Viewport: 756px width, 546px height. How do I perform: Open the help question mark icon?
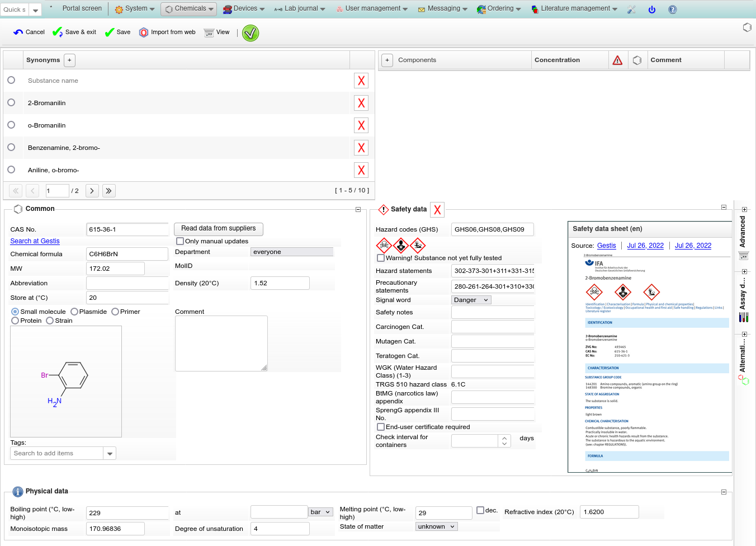[673, 10]
